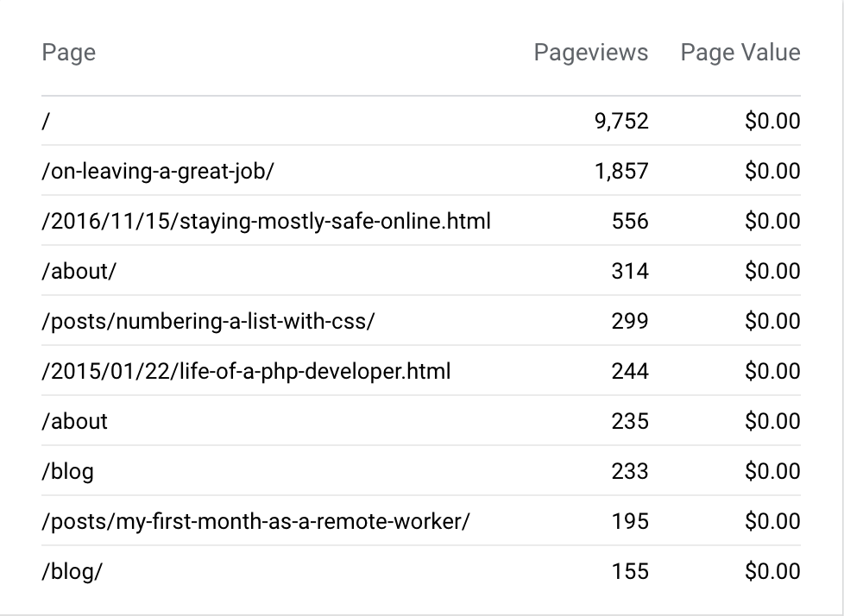844x616 pixels.
Task: Select the 314 pageviews cell
Action: tap(629, 271)
